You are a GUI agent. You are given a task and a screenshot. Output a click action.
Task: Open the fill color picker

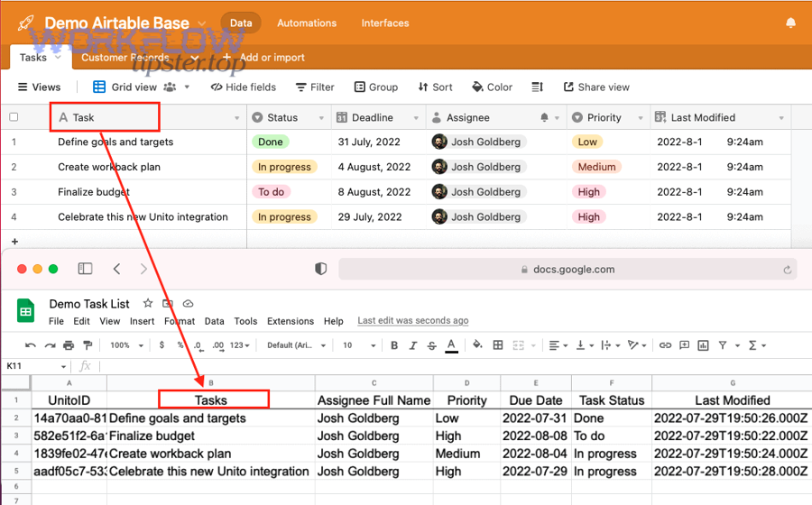[x=477, y=344]
